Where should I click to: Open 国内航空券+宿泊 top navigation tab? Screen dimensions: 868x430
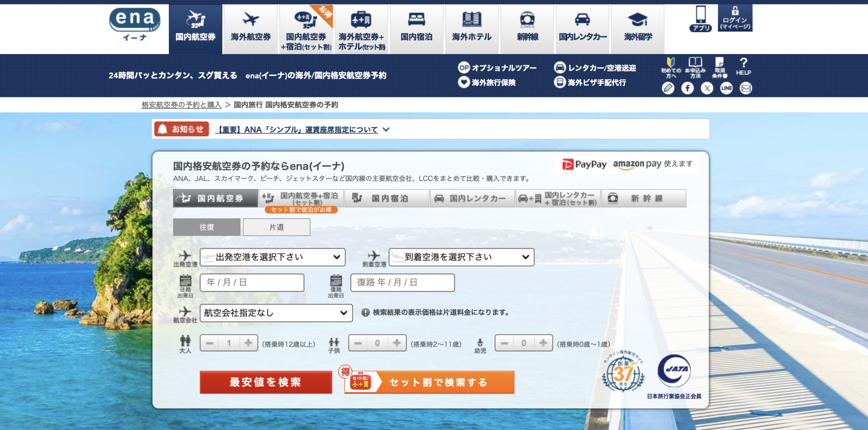(306, 29)
